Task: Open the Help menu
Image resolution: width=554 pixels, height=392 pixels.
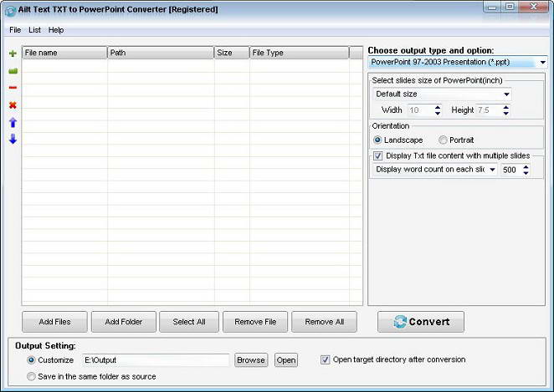Action: [56, 30]
